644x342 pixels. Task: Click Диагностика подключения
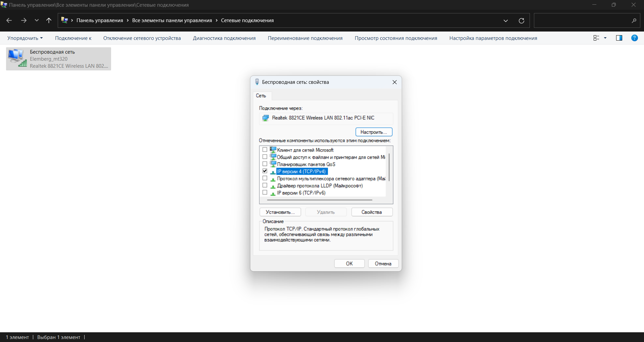224,38
